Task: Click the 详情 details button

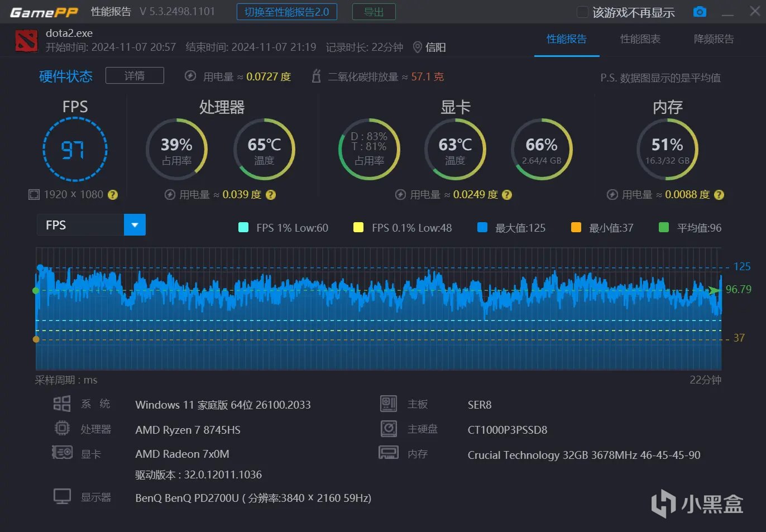Action: pos(135,75)
